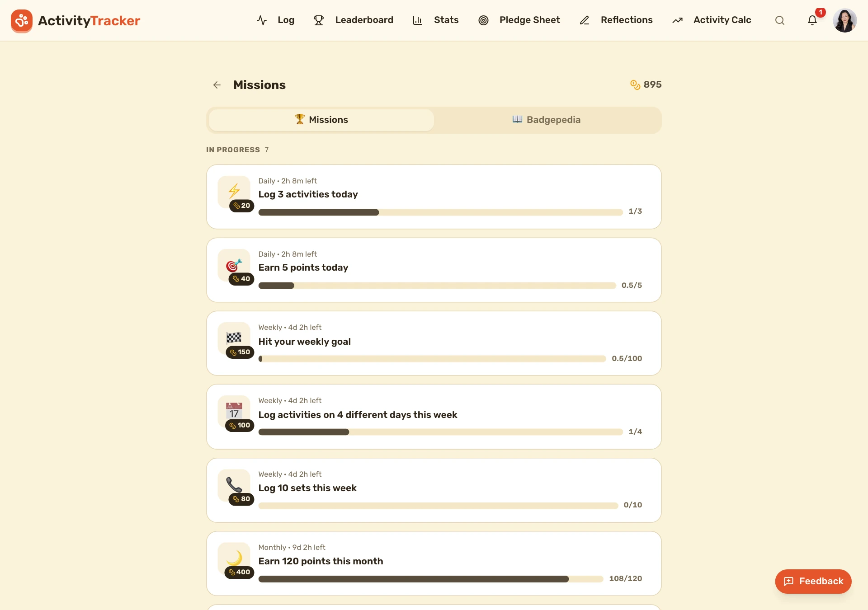Viewport: 868px width, 610px height.
Task: Open the Log menu item
Action: pyautogui.click(x=276, y=20)
